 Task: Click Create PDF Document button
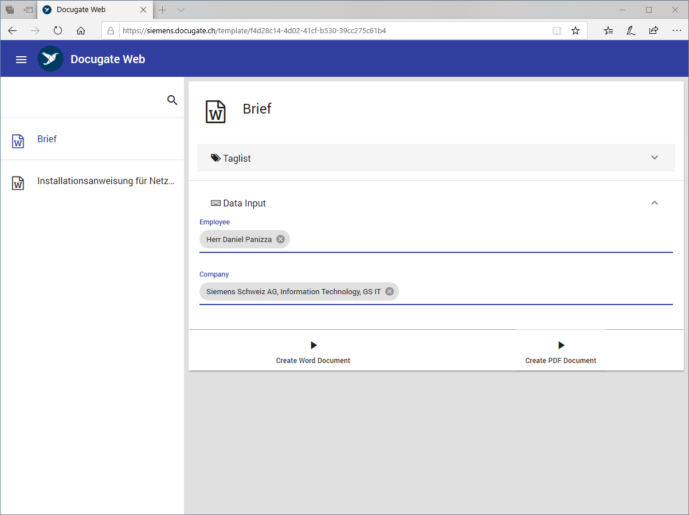tap(560, 352)
